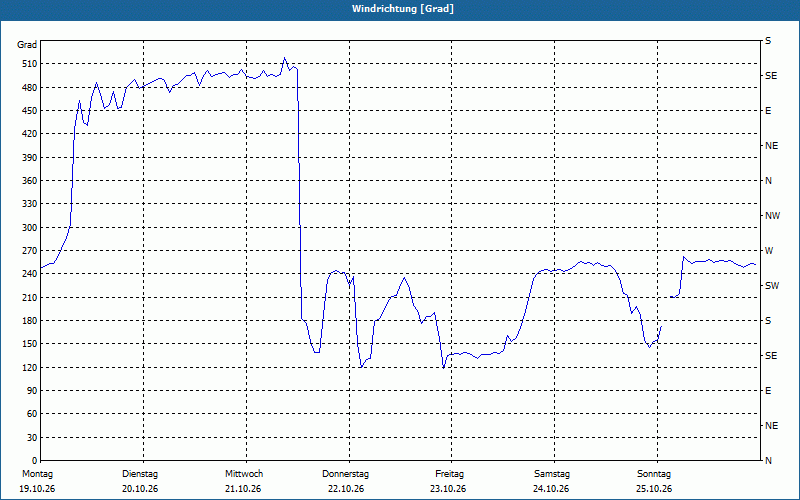
Task: Click the 240 value on the left axis
Action: [x=29, y=274]
